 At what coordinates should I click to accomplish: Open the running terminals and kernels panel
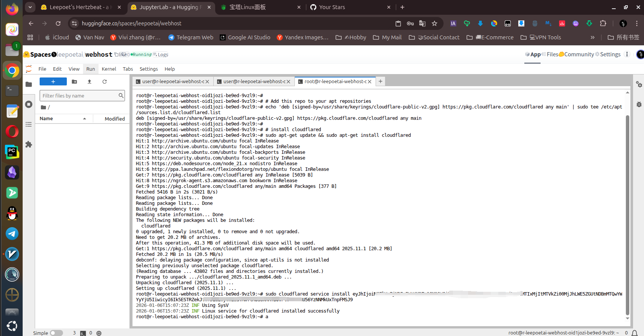pyautogui.click(x=29, y=104)
